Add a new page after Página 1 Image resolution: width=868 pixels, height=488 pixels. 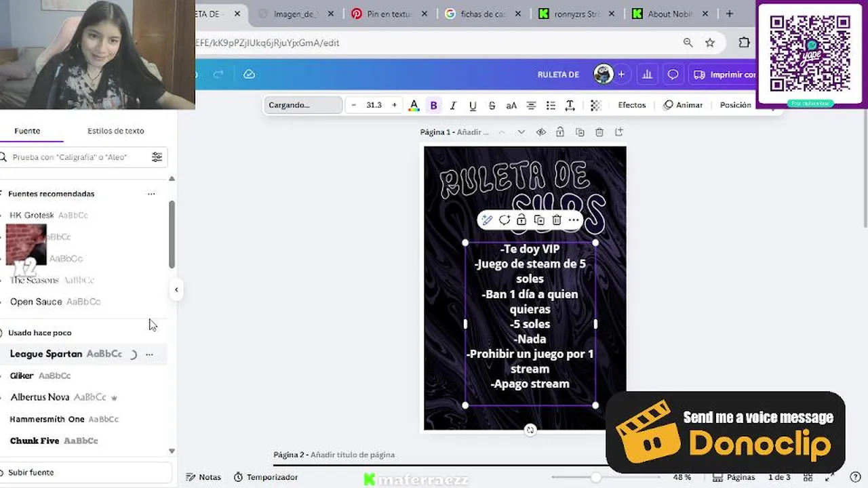click(x=619, y=132)
